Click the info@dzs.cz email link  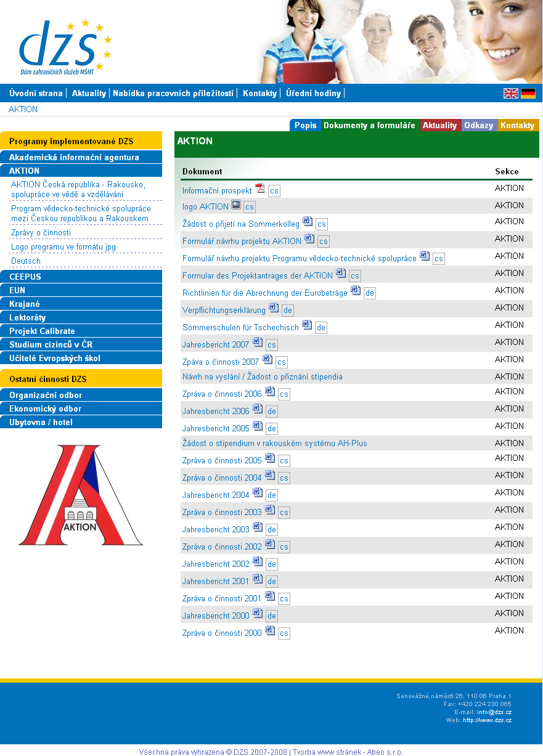494,712
